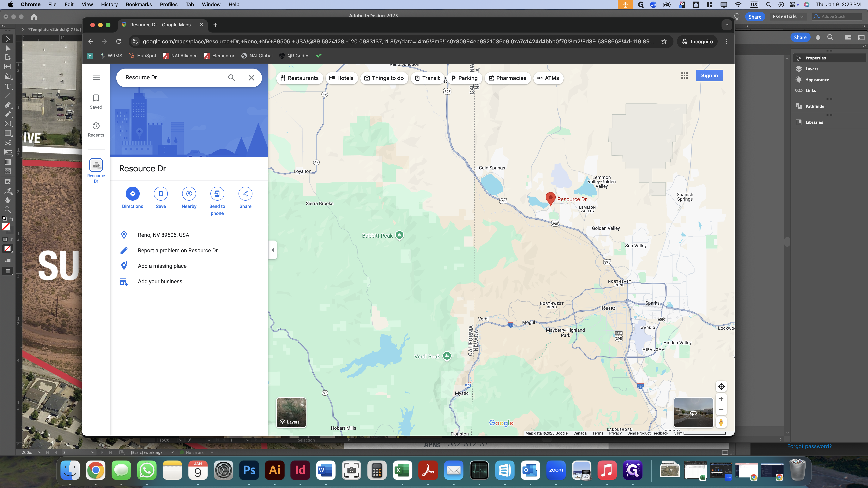This screenshot has width=868, height=488.
Task: Bookmark this page with the star icon
Action: pos(664,41)
